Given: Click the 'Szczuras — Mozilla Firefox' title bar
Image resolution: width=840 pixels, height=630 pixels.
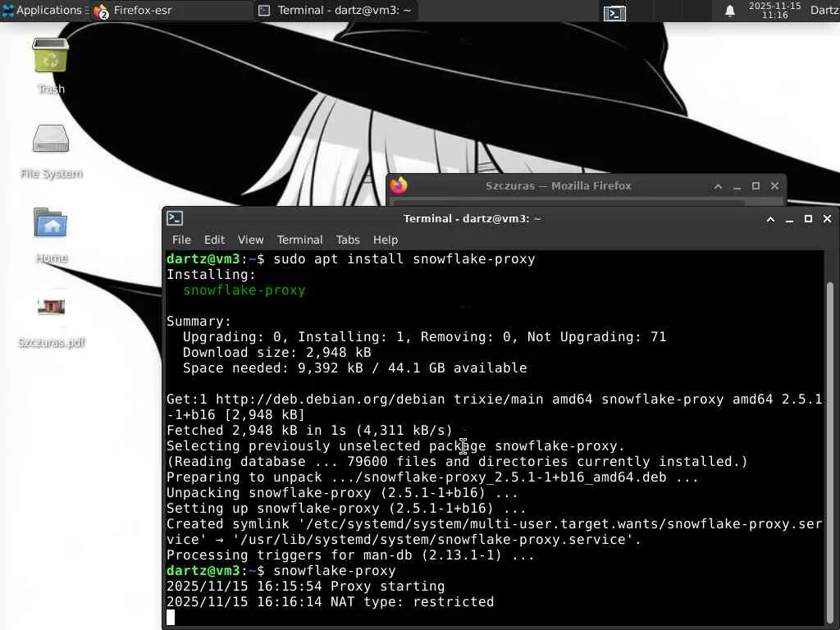Looking at the screenshot, I should coord(558,186).
